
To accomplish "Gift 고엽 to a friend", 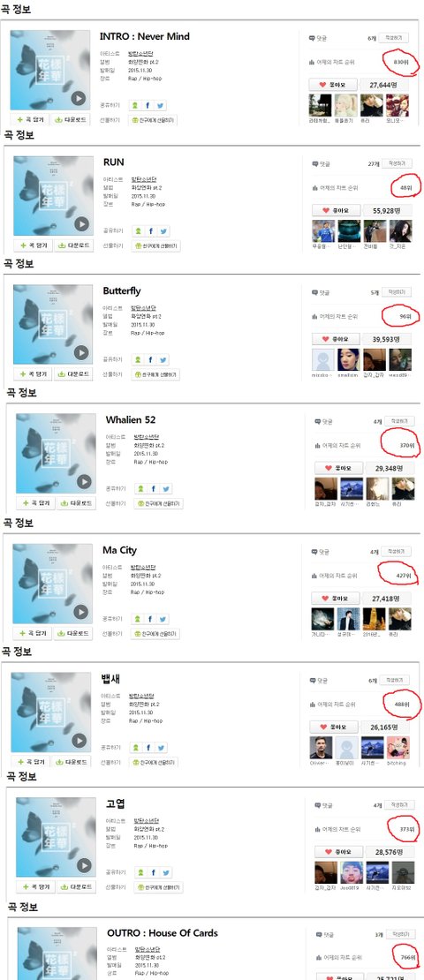I will click(158, 887).
